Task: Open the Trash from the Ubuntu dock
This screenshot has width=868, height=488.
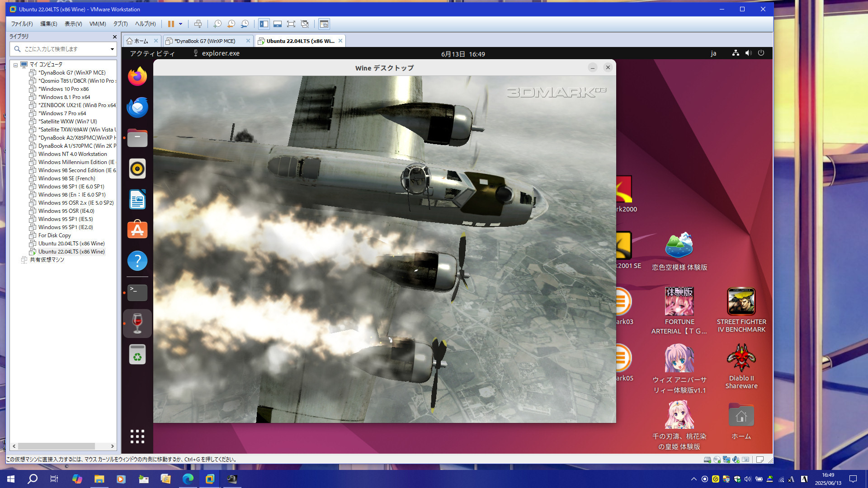Action: (x=137, y=354)
